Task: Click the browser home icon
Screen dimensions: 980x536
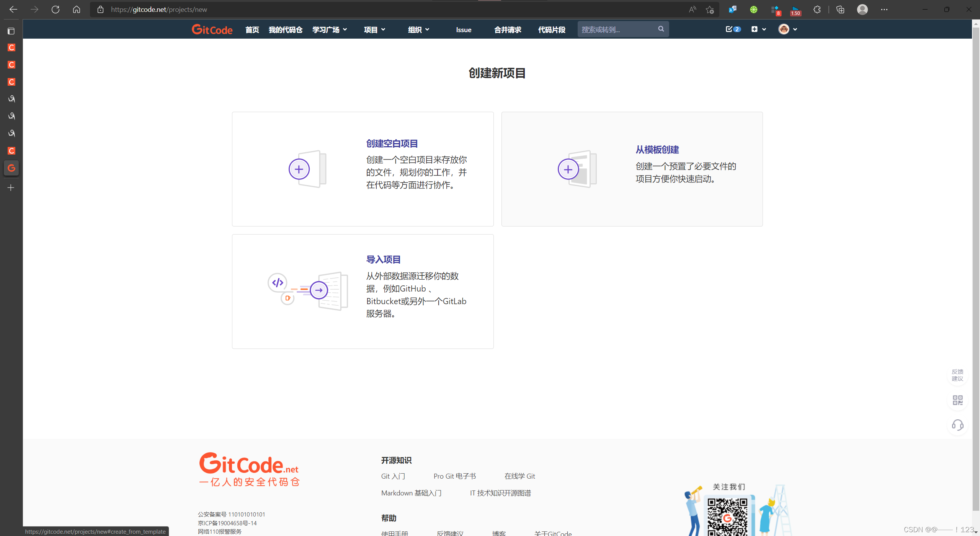Action: [x=76, y=9]
